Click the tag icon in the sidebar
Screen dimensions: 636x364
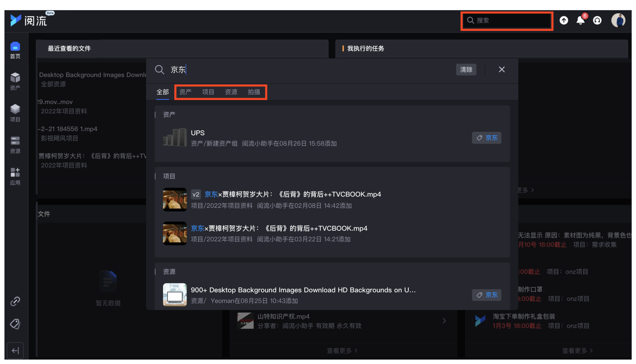point(15,324)
